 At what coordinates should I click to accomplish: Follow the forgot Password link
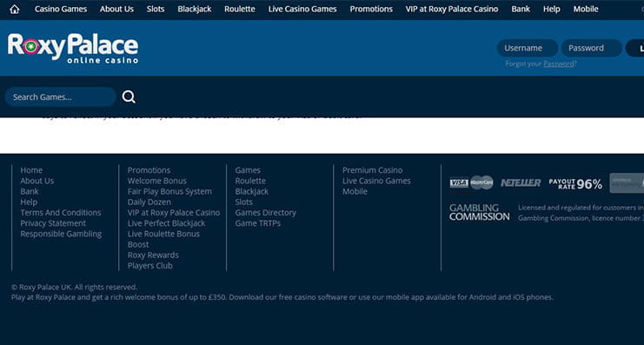(558, 63)
